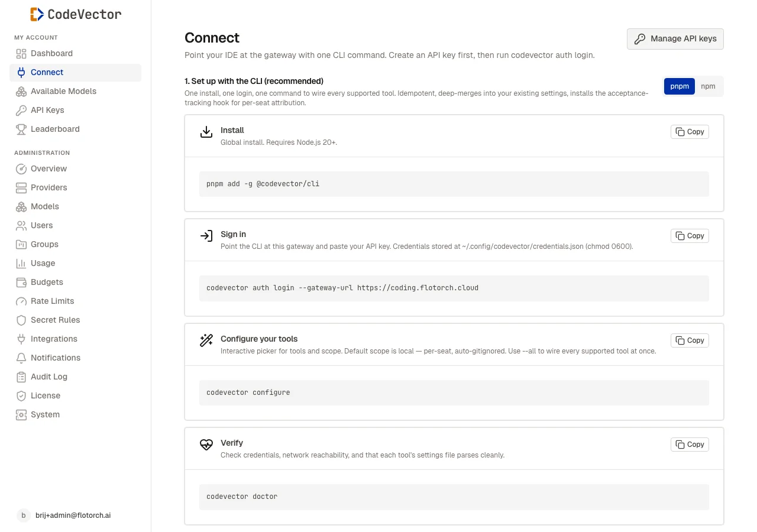Click the codevector configure command text

(248, 392)
